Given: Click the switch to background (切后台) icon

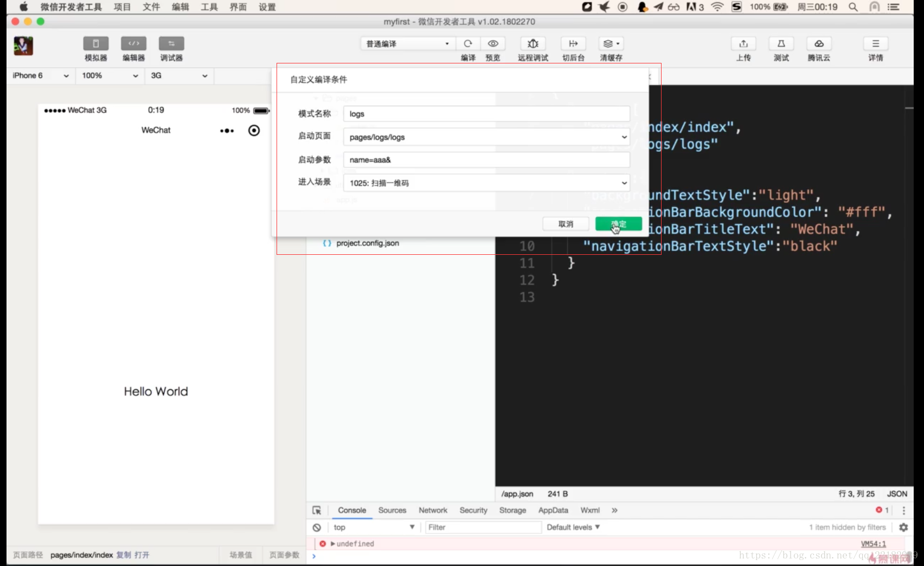Looking at the screenshot, I should point(573,43).
